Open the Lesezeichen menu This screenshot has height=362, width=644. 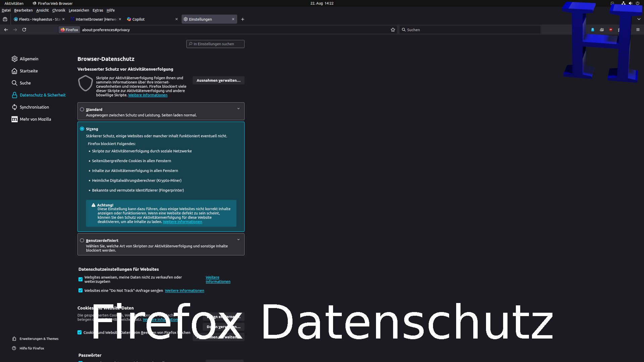point(79,10)
